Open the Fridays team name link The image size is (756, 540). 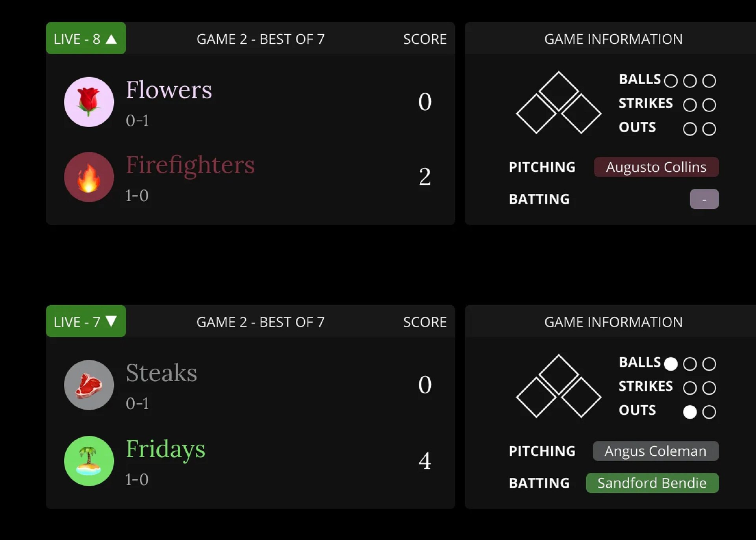(165, 449)
